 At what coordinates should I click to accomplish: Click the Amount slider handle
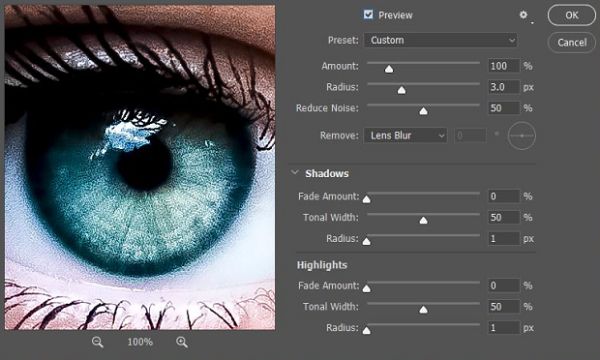[x=389, y=69]
